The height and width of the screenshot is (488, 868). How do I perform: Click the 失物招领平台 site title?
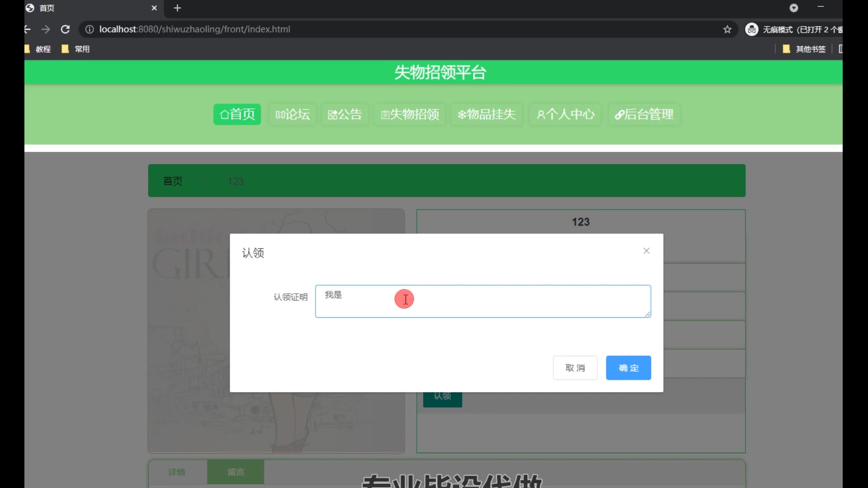click(440, 72)
